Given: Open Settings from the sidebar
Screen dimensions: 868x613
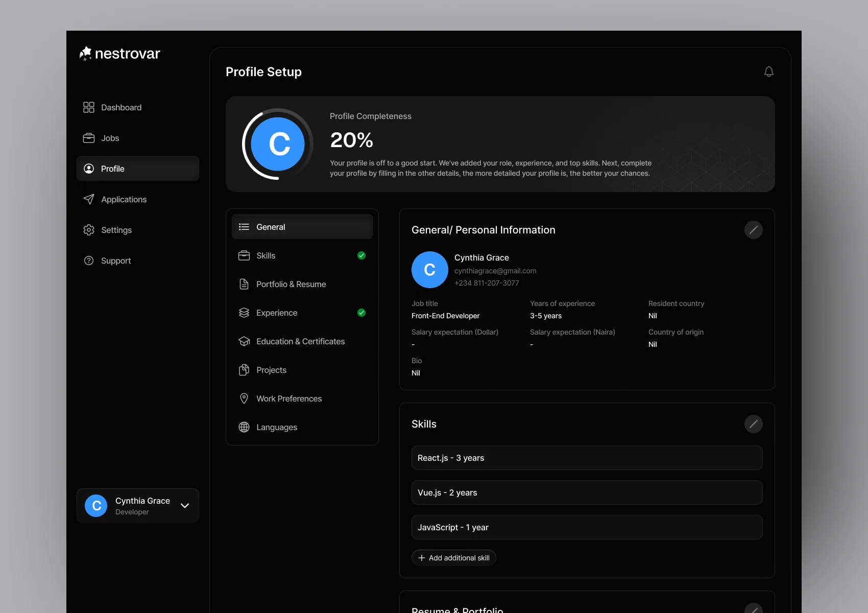Looking at the screenshot, I should coord(138,230).
